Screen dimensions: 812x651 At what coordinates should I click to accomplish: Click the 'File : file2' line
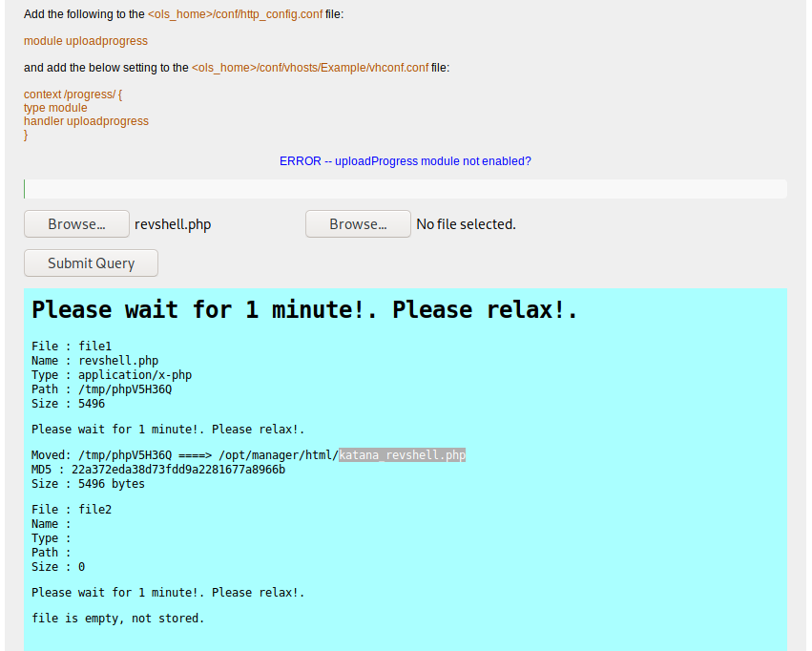coord(72,510)
